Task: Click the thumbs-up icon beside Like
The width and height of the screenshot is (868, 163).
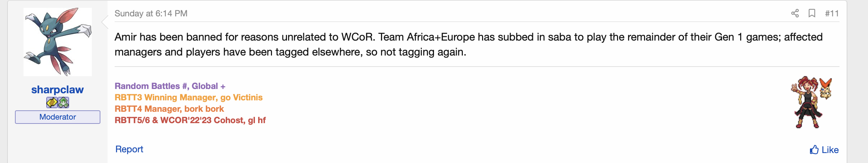Action: click(814, 150)
